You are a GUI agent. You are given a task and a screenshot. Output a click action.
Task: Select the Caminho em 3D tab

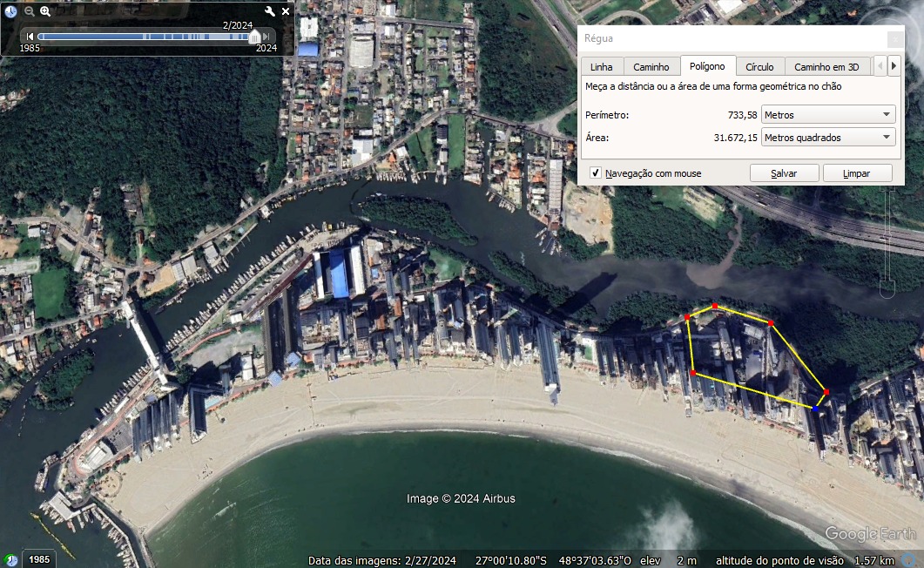826,67
